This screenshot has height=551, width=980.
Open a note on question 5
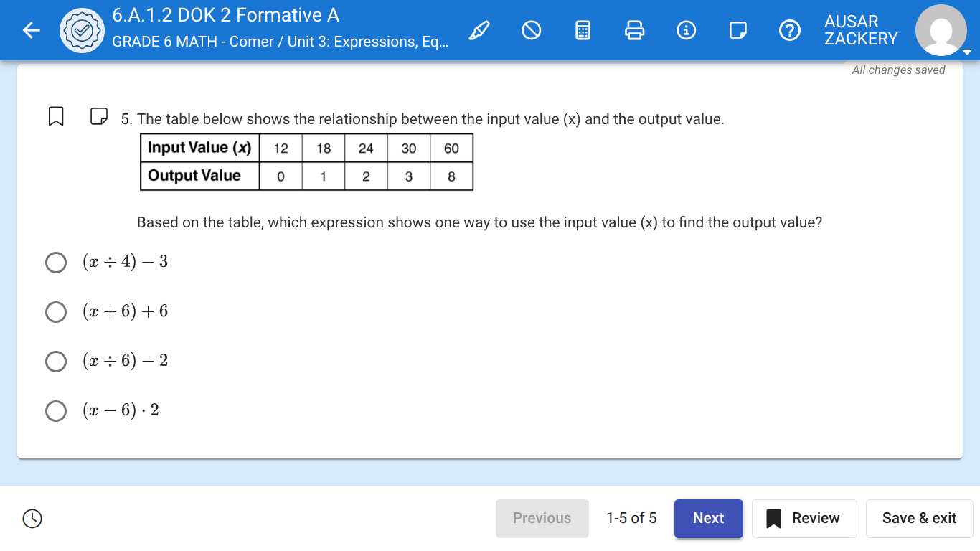(x=98, y=116)
